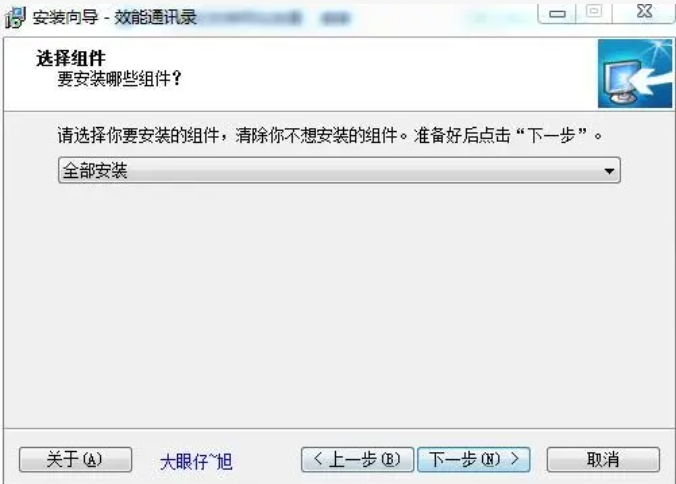Click the black arrow of the component dropdown
The width and height of the screenshot is (676, 484).
click(x=609, y=171)
